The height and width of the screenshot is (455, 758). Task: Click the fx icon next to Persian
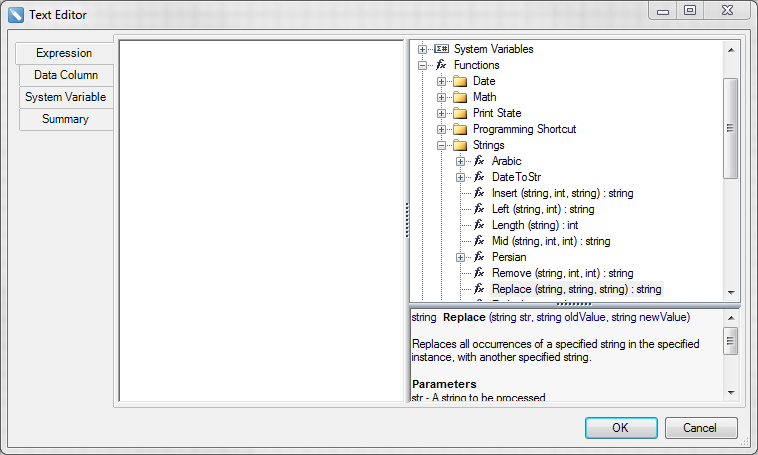[479, 257]
